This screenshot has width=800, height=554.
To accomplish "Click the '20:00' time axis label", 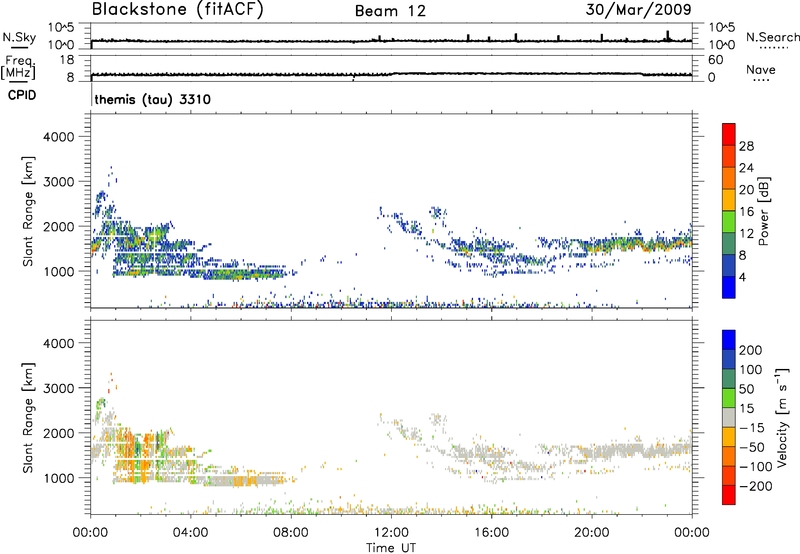I will tap(591, 533).
